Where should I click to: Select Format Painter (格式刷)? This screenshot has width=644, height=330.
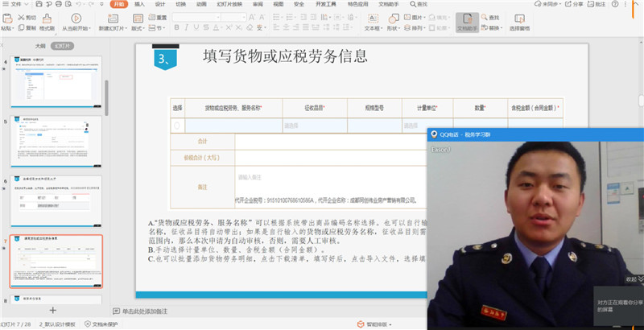click(47, 22)
